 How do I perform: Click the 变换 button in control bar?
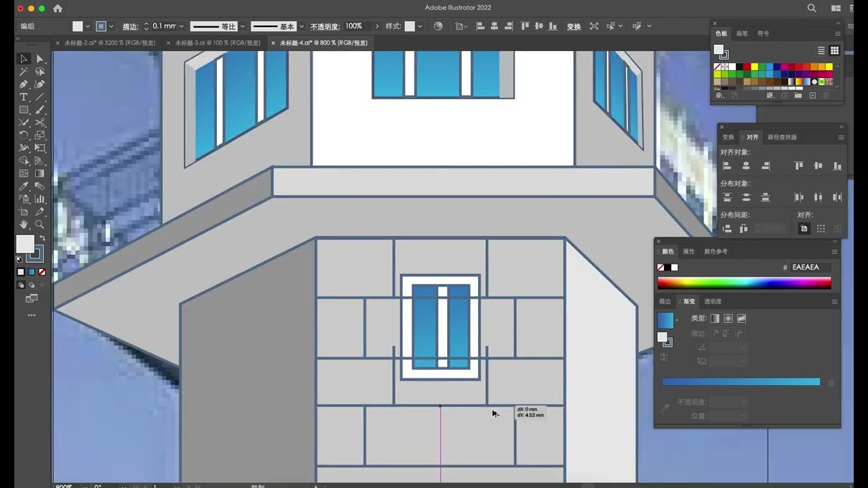574,26
